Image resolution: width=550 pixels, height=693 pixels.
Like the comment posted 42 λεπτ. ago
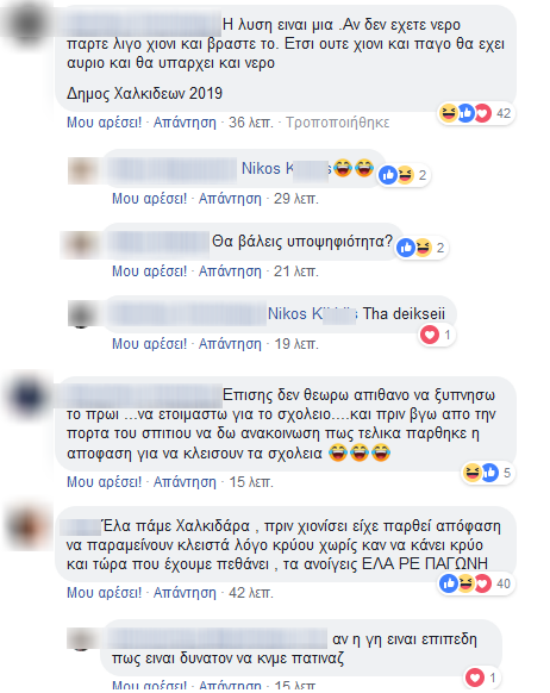104,593
